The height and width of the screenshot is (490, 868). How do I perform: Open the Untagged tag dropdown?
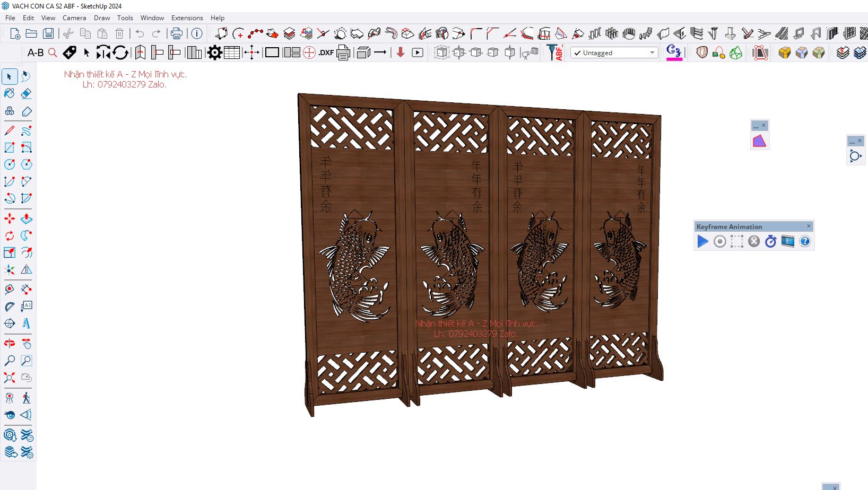click(x=614, y=52)
